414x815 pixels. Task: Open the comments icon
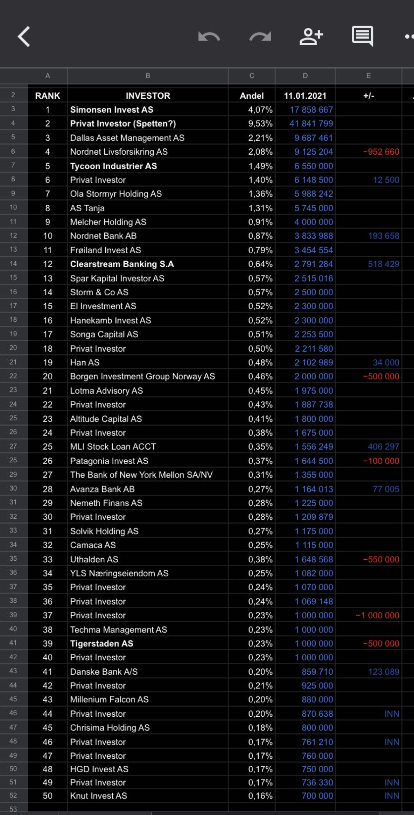coord(363,36)
